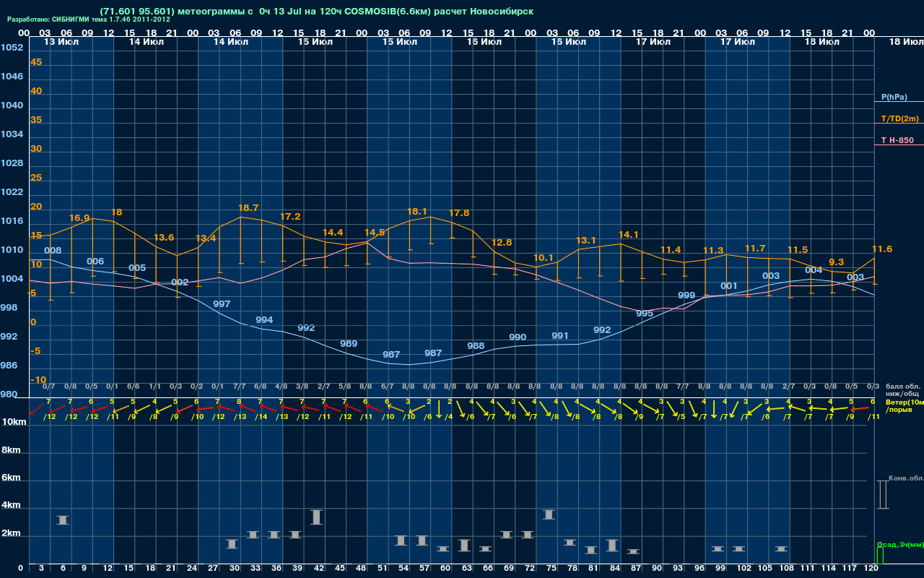Screen dimensions: 924x578
Task: Click the 1040 pressure axis value
Action: [12, 105]
